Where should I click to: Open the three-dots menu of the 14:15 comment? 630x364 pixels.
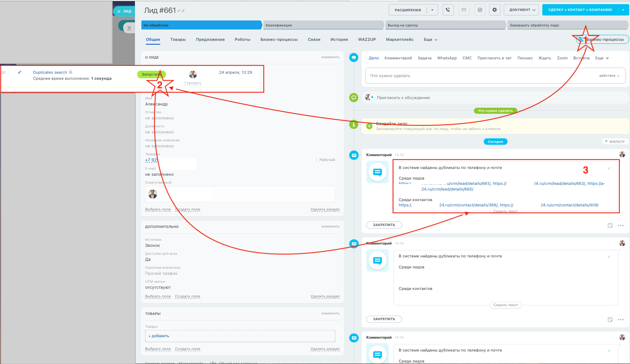(x=621, y=225)
